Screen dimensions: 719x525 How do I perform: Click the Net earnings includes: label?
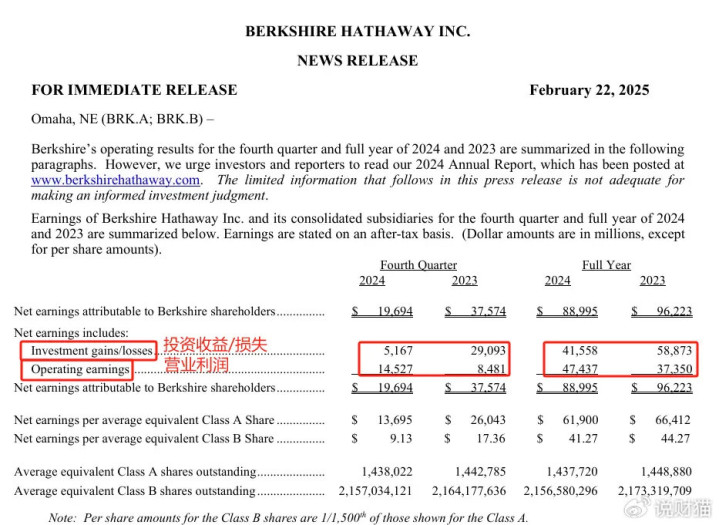[71, 332]
